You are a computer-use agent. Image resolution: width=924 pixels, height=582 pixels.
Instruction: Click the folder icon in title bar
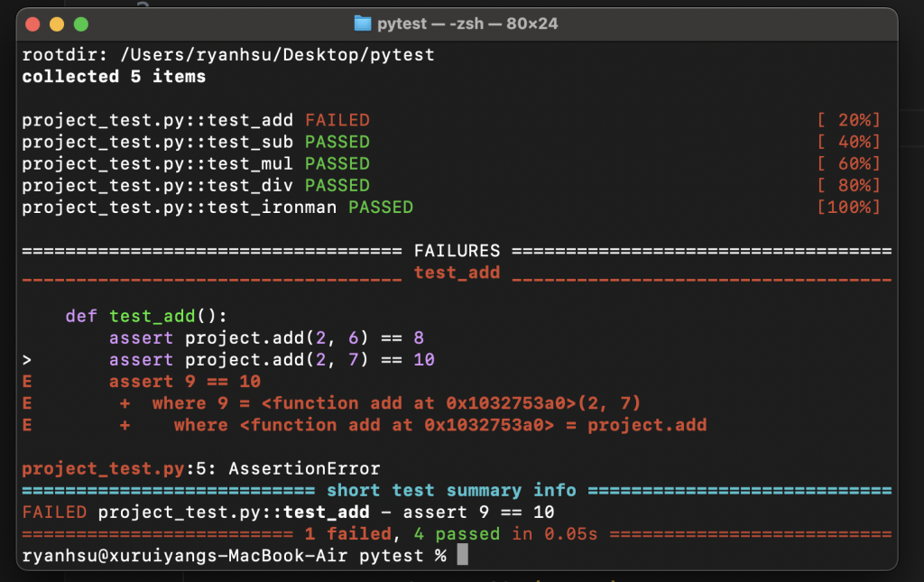(363, 23)
